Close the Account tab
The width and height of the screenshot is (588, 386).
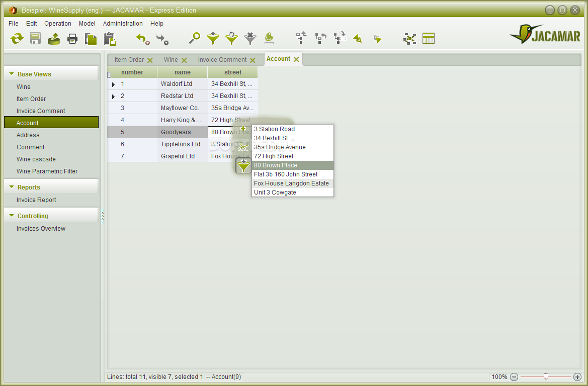(296, 59)
